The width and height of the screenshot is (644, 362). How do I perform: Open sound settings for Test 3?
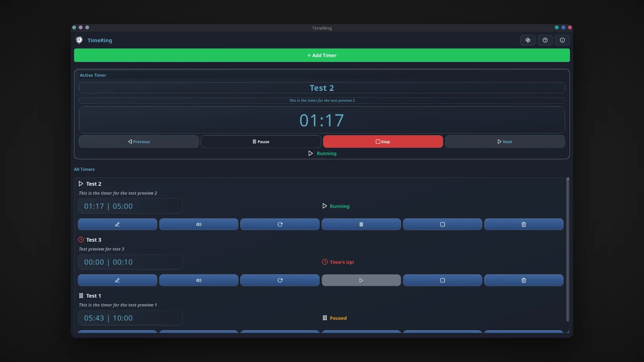pyautogui.click(x=199, y=280)
